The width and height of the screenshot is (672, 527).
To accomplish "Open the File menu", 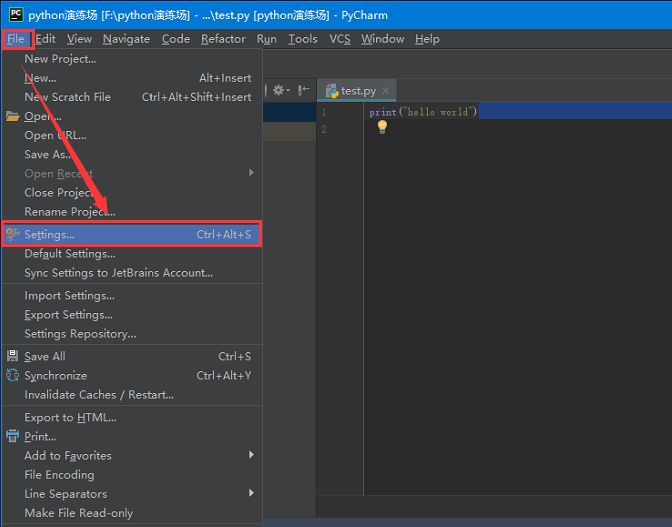I will click(16, 39).
